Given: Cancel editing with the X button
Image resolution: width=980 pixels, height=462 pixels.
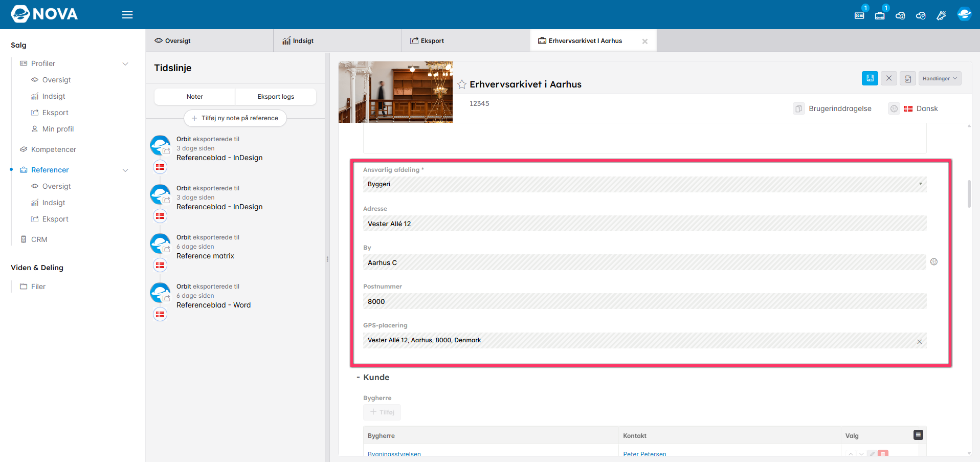Looking at the screenshot, I should 889,78.
